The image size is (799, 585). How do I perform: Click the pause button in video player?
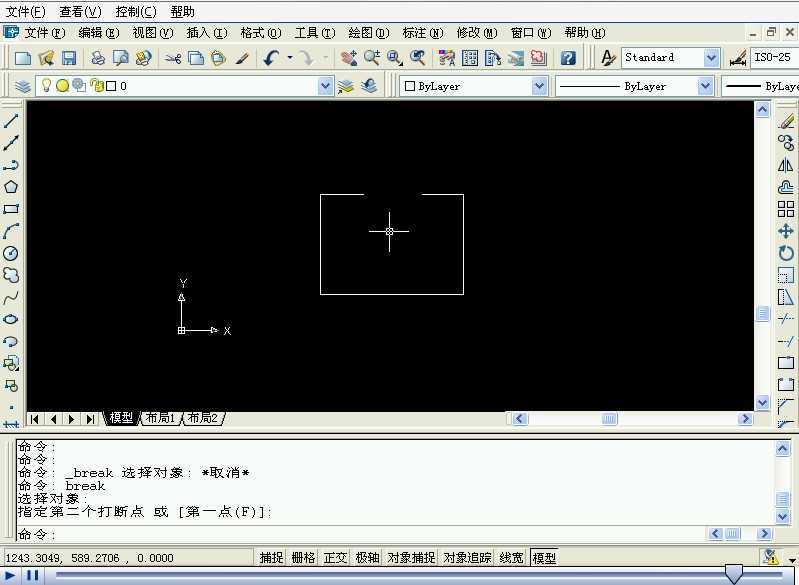[33, 576]
